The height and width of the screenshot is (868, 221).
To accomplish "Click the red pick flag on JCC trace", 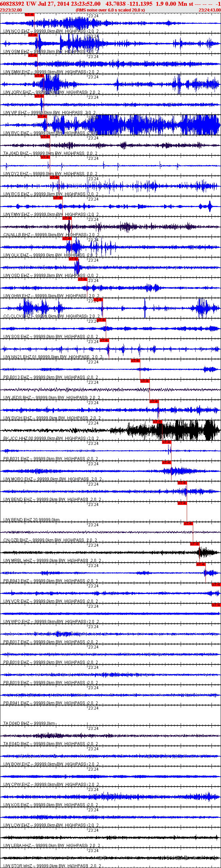I will coord(157,422).
